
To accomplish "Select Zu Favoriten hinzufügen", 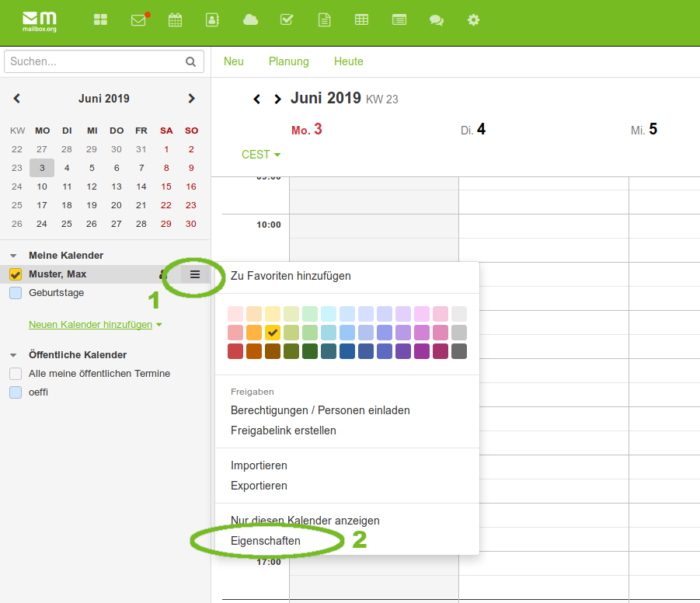I will [291, 276].
